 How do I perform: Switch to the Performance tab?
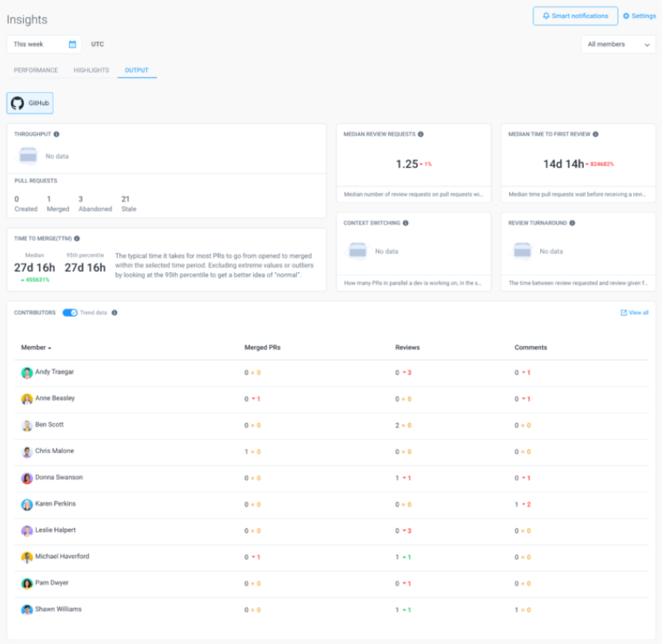point(35,71)
